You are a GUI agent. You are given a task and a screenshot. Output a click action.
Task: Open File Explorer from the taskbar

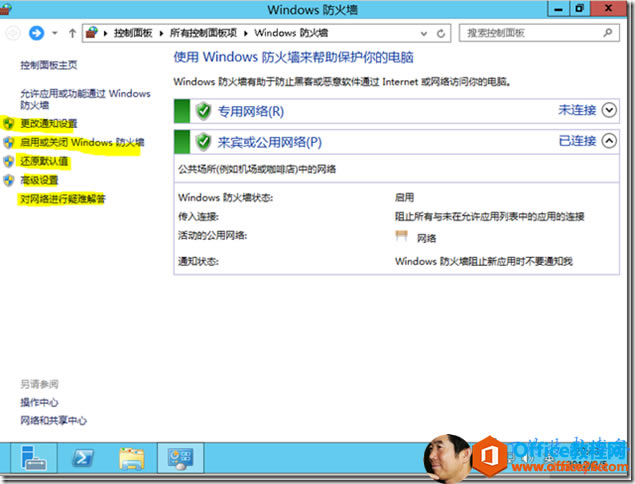(132, 458)
